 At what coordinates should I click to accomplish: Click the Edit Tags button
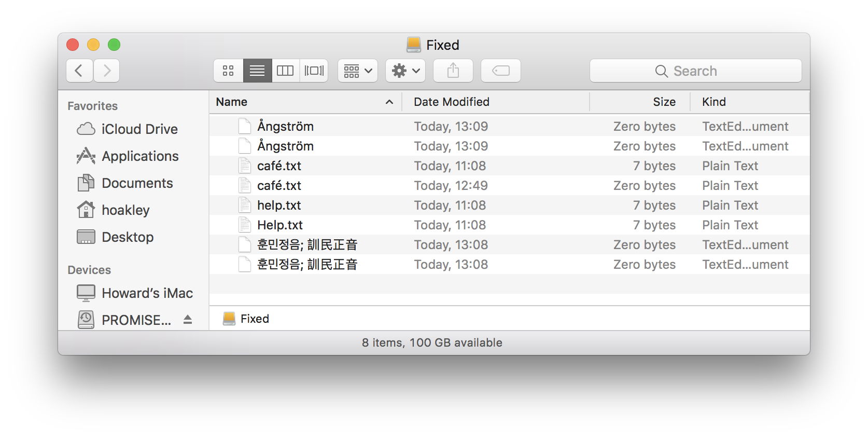coord(500,71)
